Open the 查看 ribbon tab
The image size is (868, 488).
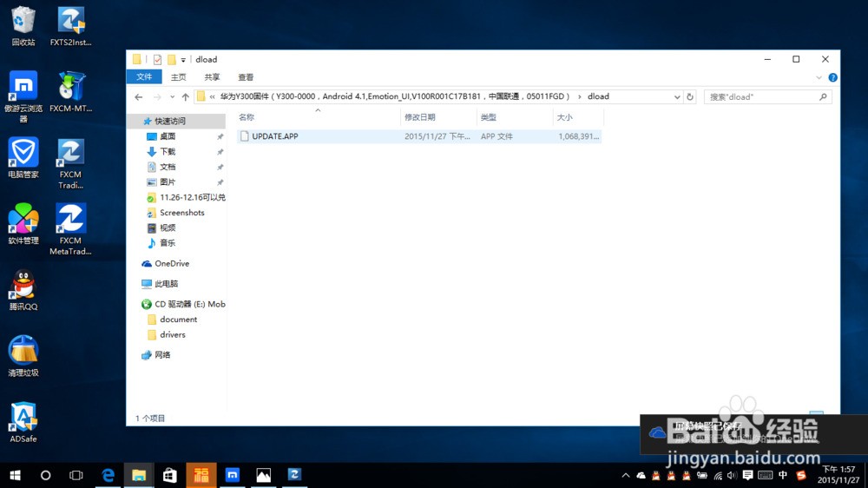tap(246, 77)
